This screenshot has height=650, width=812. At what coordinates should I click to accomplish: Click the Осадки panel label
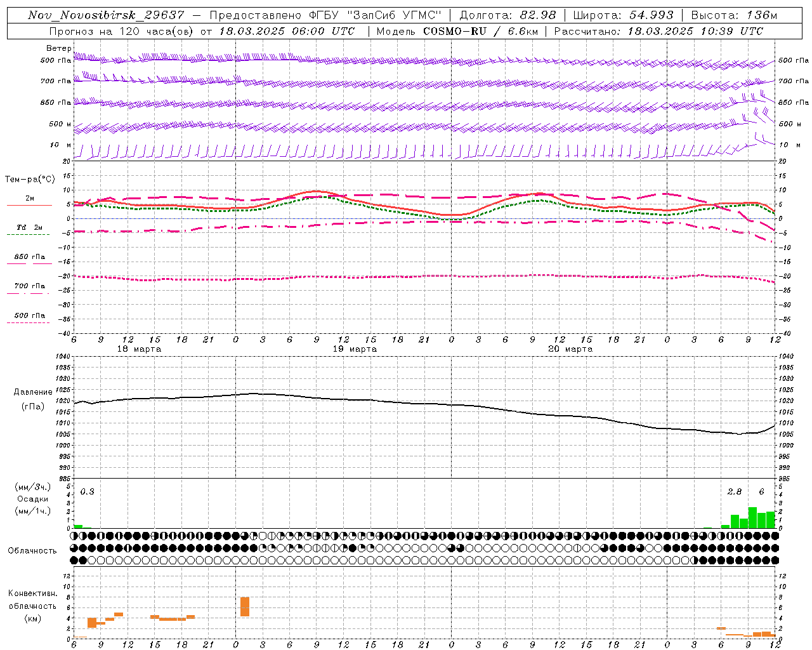[x=33, y=499]
